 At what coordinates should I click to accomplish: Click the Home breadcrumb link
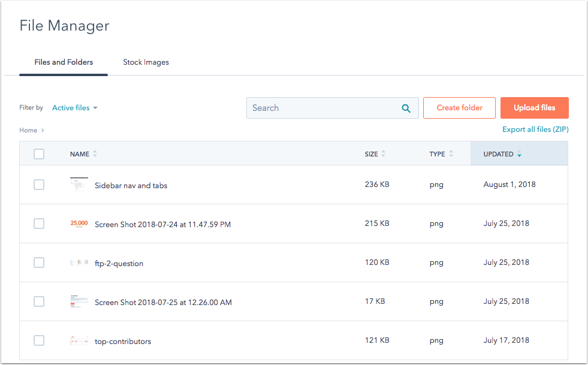(x=28, y=130)
